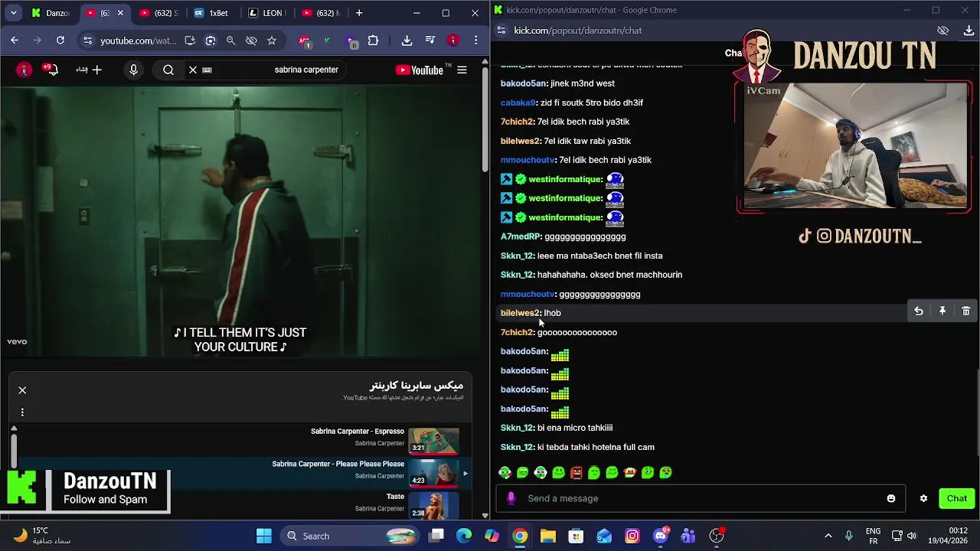The height and width of the screenshot is (551, 980).
Task: Select Espresso video thumbnail 3:21
Action: click(434, 441)
